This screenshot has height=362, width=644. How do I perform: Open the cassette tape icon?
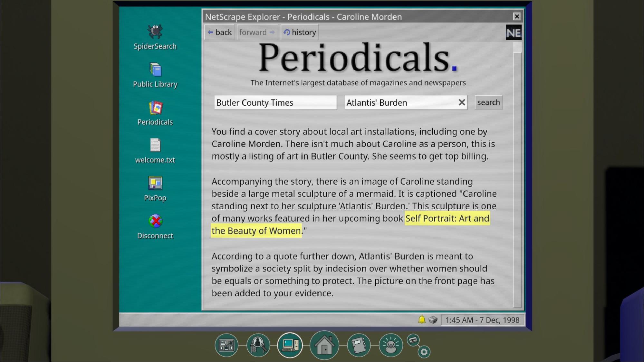[x=413, y=340]
